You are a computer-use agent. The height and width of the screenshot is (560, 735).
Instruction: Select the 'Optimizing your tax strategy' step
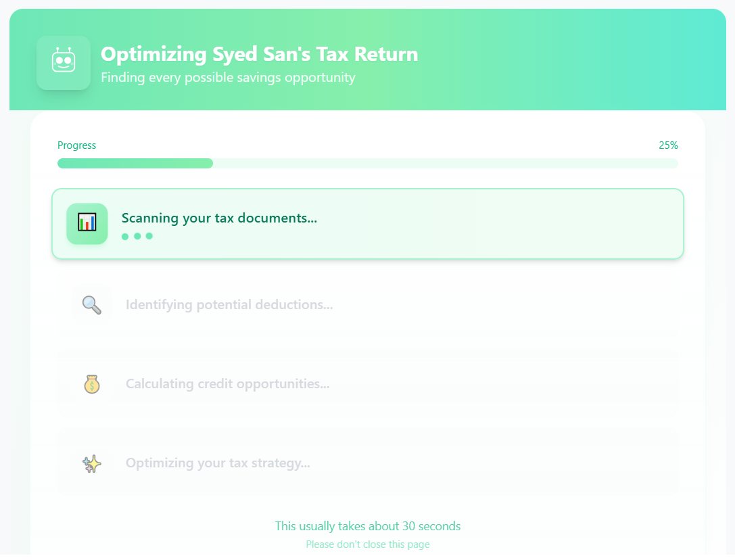pyautogui.click(x=218, y=464)
